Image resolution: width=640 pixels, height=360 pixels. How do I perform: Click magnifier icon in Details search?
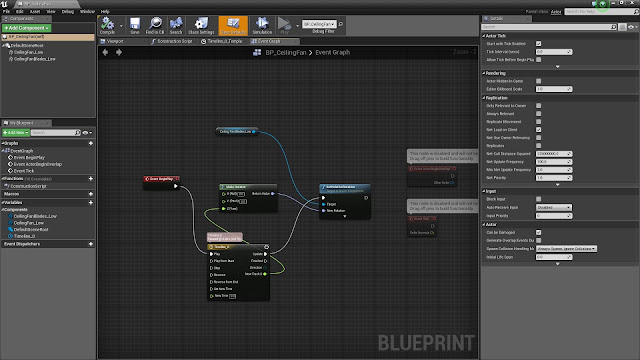pyautogui.click(x=613, y=27)
